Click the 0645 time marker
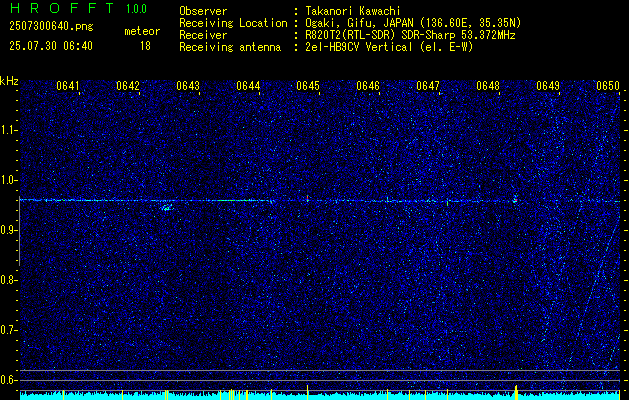 (308, 86)
